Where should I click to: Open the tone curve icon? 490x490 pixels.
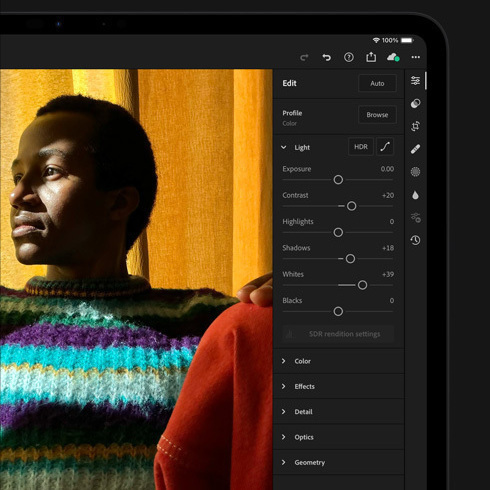coord(385,147)
